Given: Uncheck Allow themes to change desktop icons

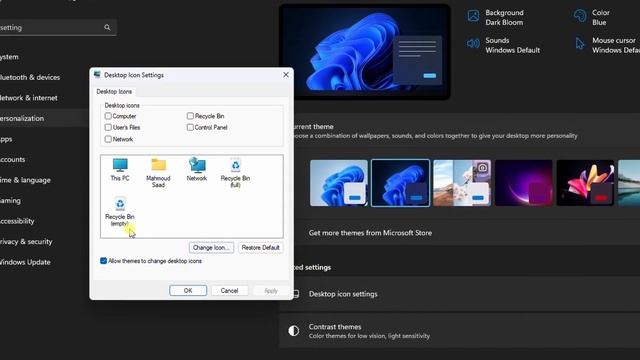Looking at the screenshot, I should [103, 261].
